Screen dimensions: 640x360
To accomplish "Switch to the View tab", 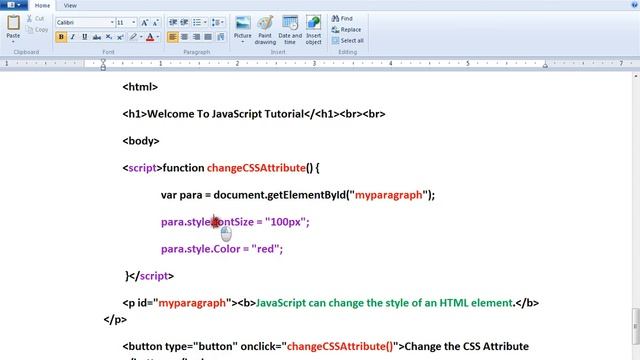I will point(70,5).
